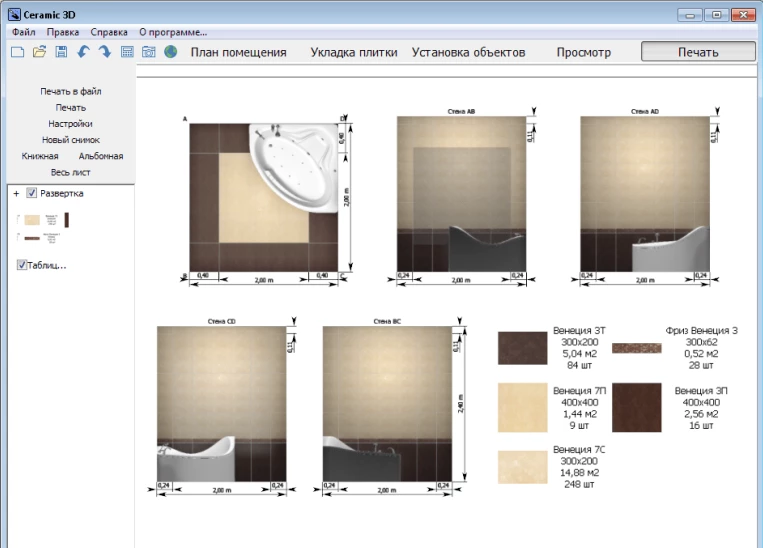The height and width of the screenshot is (548, 763).
Task: Open the Справка menu
Action: tap(109, 32)
